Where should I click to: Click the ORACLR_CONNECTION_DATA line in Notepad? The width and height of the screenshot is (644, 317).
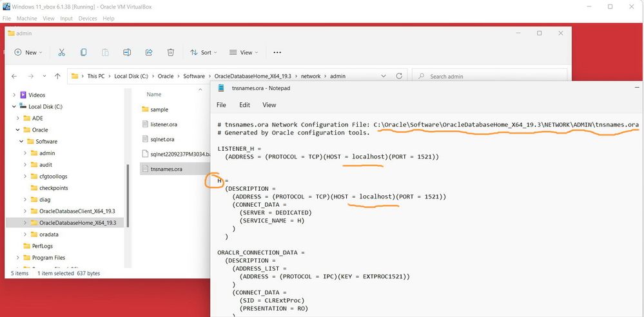[x=261, y=253]
